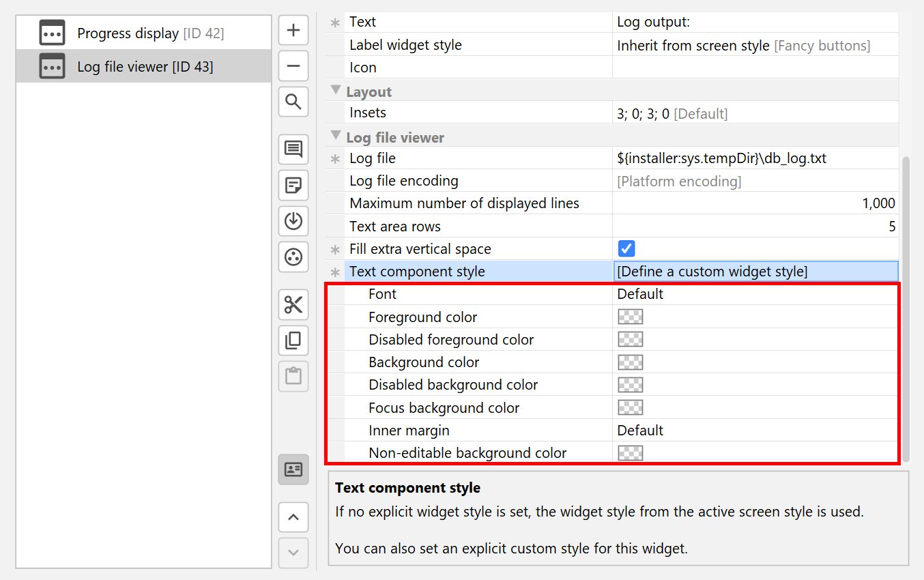Click the Maximum number of displayed lines value

(755, 203)
